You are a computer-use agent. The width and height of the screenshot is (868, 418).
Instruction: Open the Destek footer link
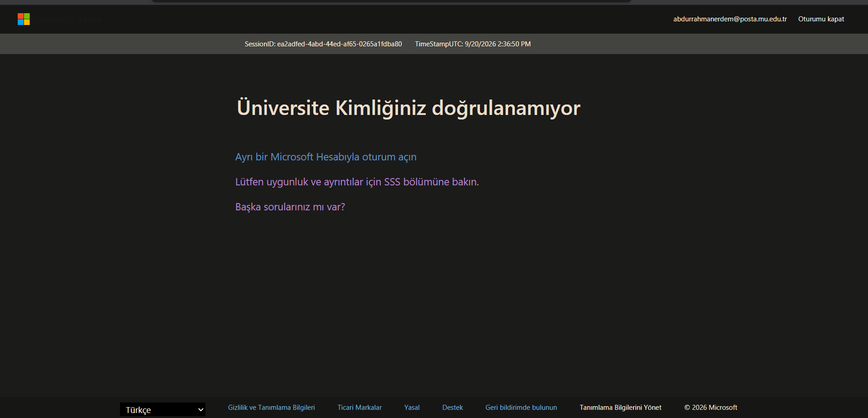(452, 408)
